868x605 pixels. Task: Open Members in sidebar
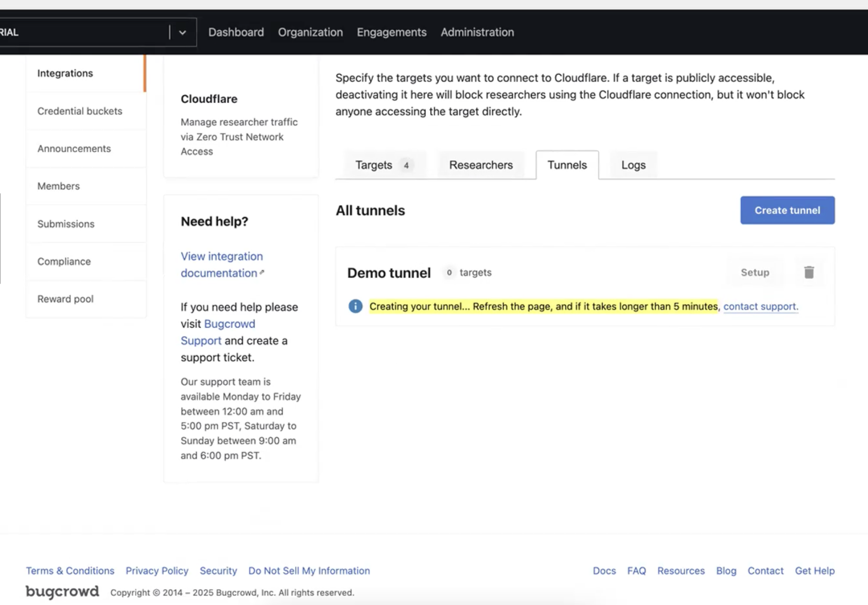tap(86, 186)
